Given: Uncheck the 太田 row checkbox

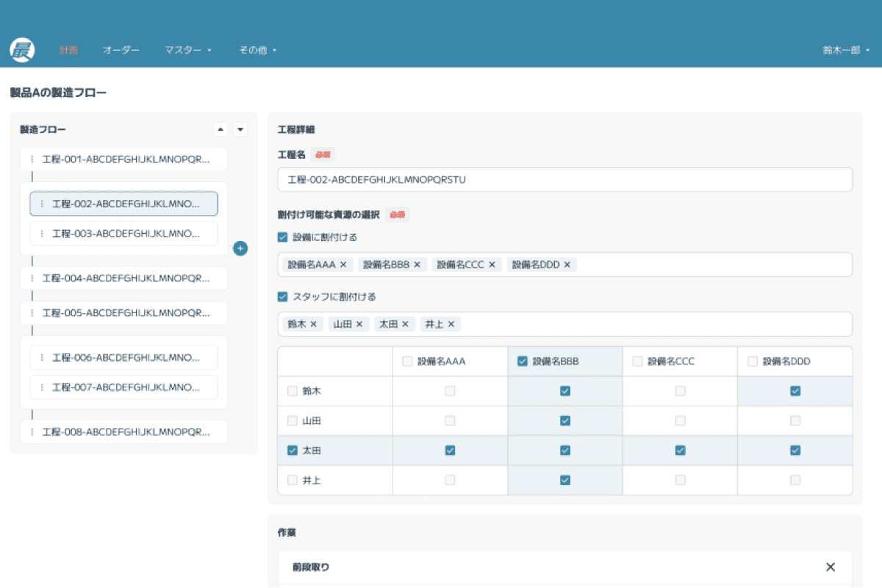Looking at the screenshot, I should pyautogui.click(x=293, y=451).
